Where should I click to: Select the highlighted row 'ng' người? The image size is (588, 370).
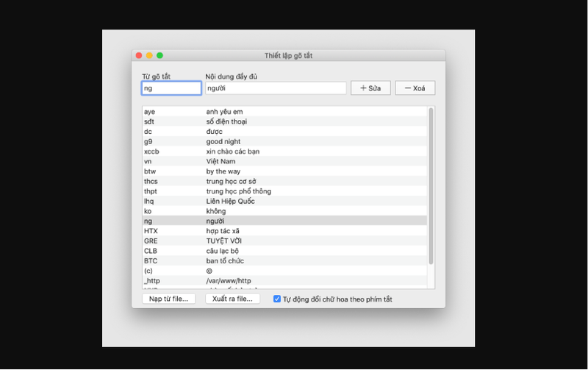(x=284, y=221)
